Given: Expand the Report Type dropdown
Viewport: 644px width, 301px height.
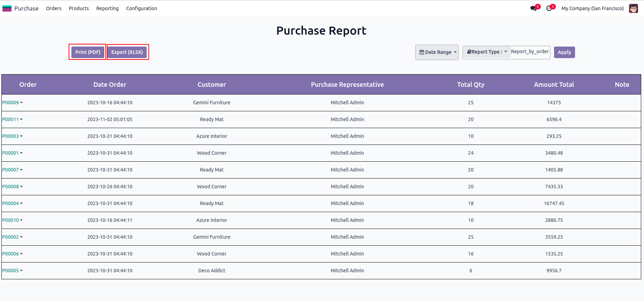Looking at the screenshot, I should pos(487,52).
